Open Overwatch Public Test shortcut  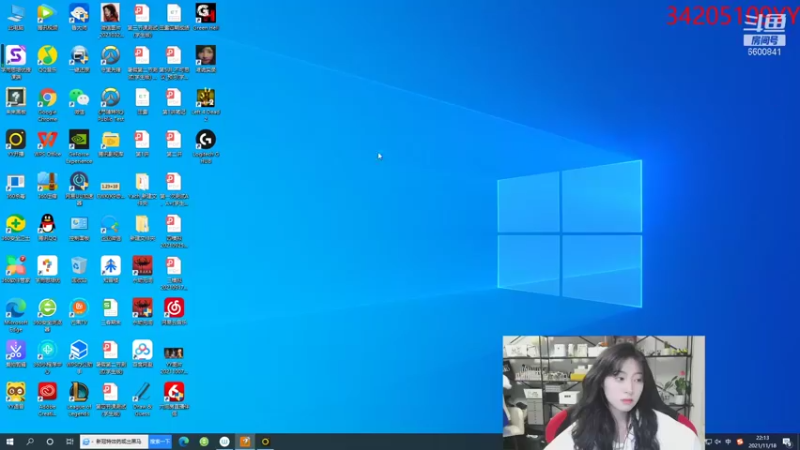pyautogui.click(x=111, y=105)
